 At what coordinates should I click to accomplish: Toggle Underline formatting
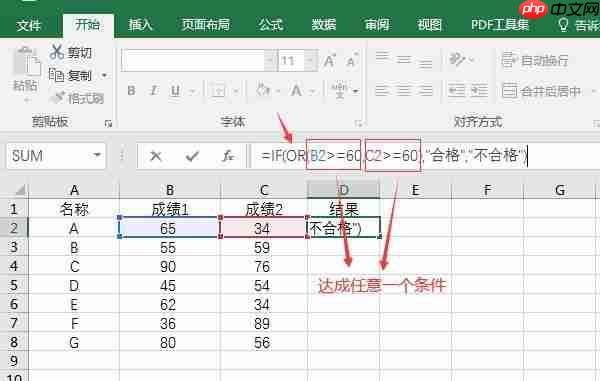(175, 91)
